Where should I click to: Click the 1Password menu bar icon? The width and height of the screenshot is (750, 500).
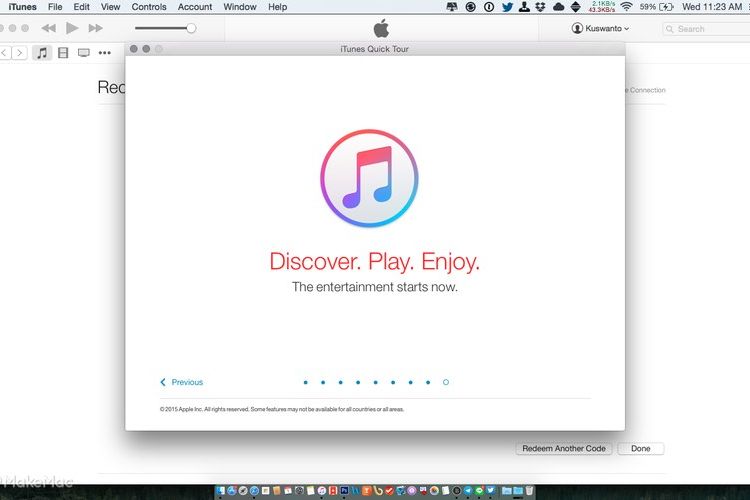click(x=489, y=7)
